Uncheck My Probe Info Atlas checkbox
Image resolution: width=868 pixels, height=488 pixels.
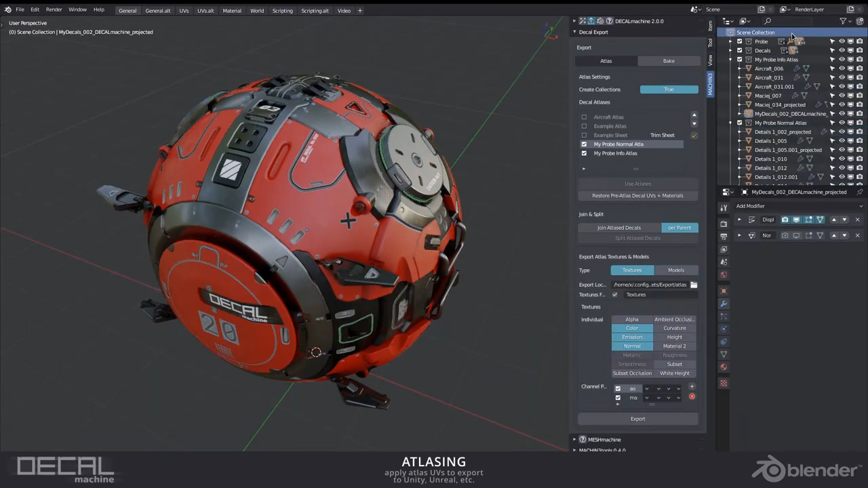tap(584, 153)
